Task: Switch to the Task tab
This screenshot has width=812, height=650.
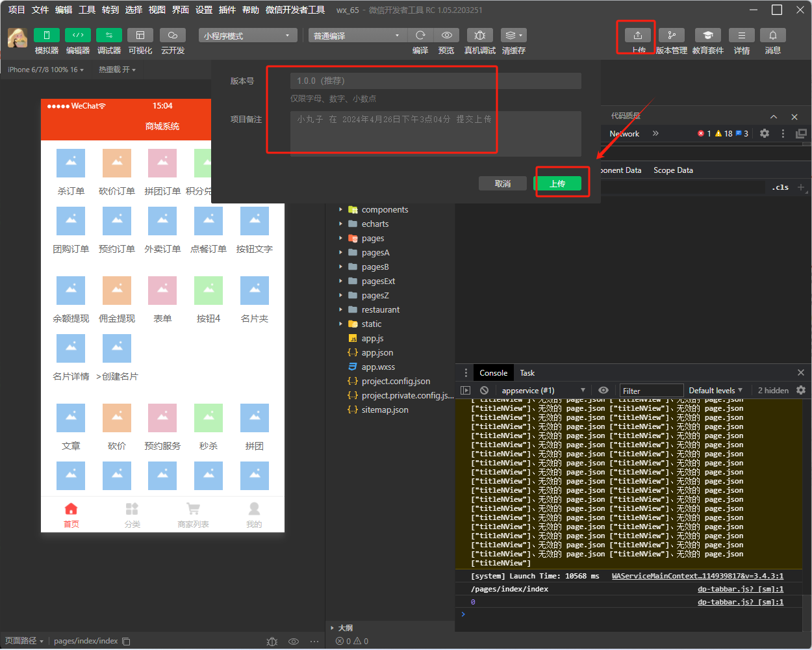Action: click(527, 373)
